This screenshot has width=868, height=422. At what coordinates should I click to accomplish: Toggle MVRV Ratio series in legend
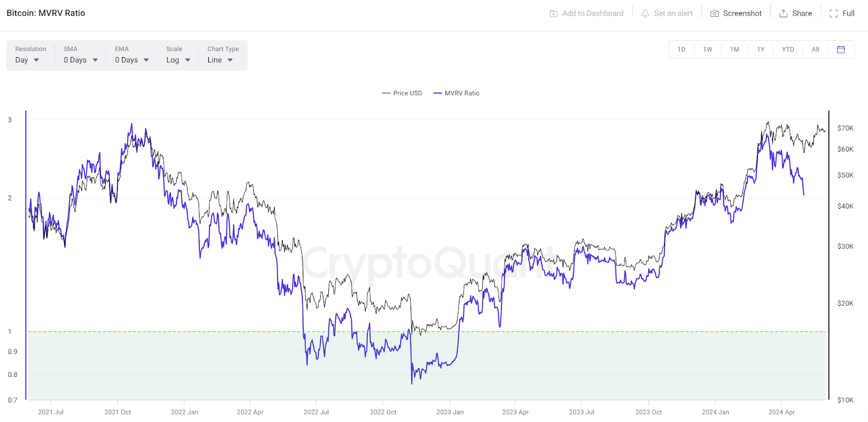pos(456,93)
